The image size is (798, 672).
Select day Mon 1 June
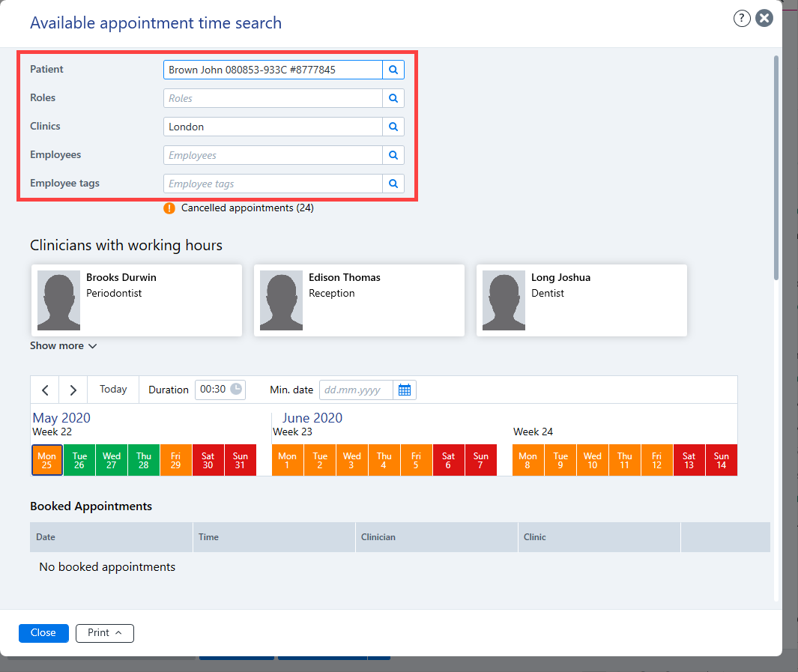(288, 461)
